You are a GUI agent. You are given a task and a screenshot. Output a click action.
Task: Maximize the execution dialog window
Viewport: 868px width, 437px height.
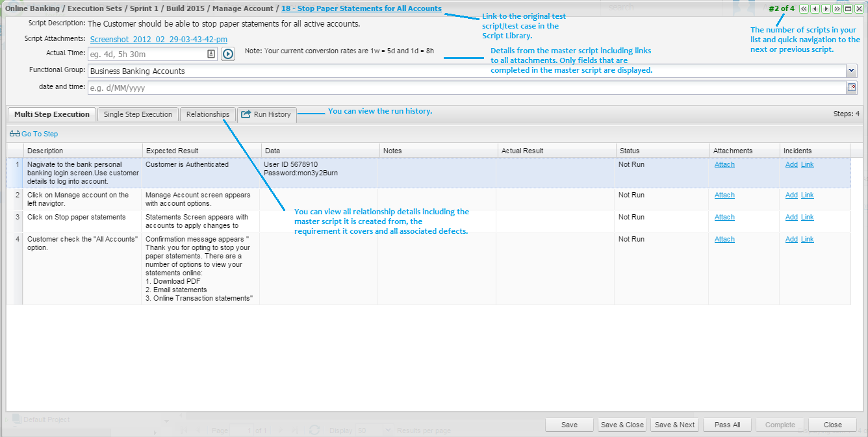tap(848, 8)
